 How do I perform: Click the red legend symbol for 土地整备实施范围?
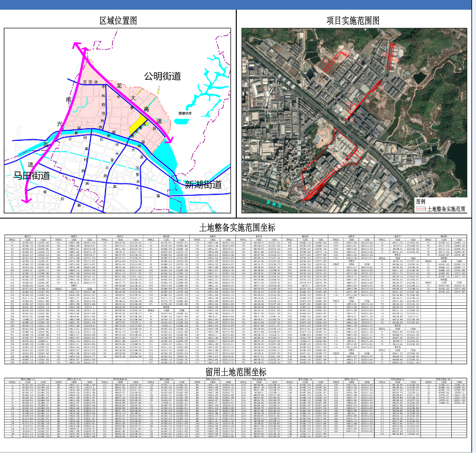click(421, 209)
